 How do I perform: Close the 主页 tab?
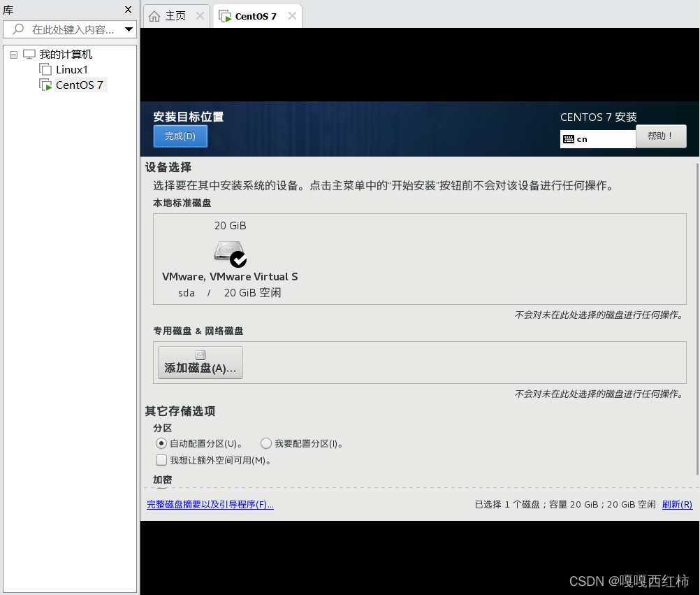point(200,16)
